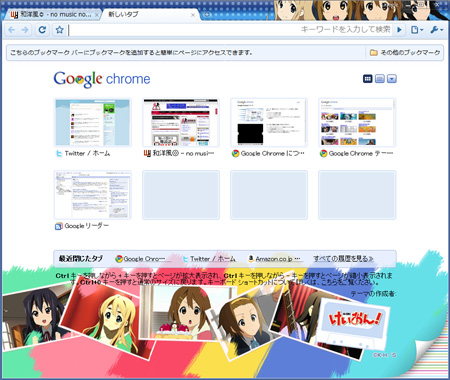The width and height of the screenshot is (450, 380).
Task: Click the 最近閉じたタブ label
Action: (x=81, y=259)
